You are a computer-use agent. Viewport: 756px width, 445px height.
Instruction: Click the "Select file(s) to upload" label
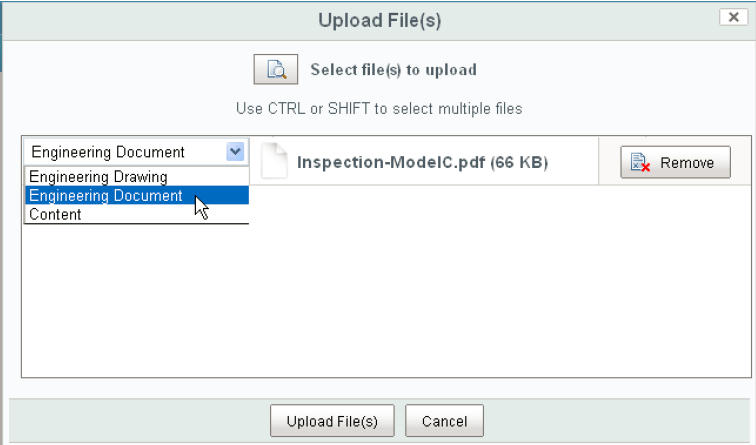click(x=393, y=70)
